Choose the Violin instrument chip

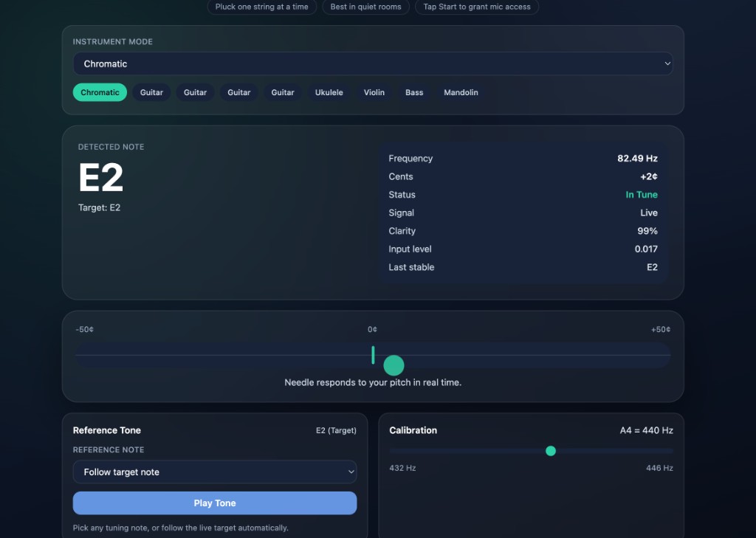[374, 92]
